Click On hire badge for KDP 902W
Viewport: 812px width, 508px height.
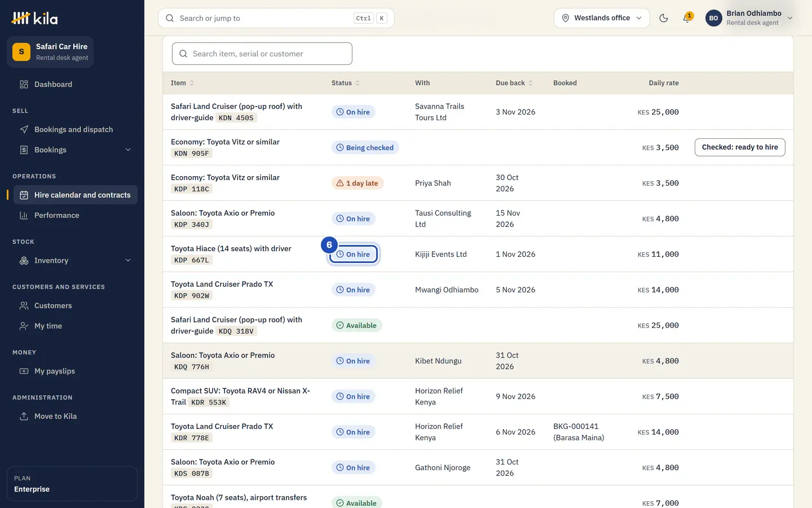pos(354,290)
